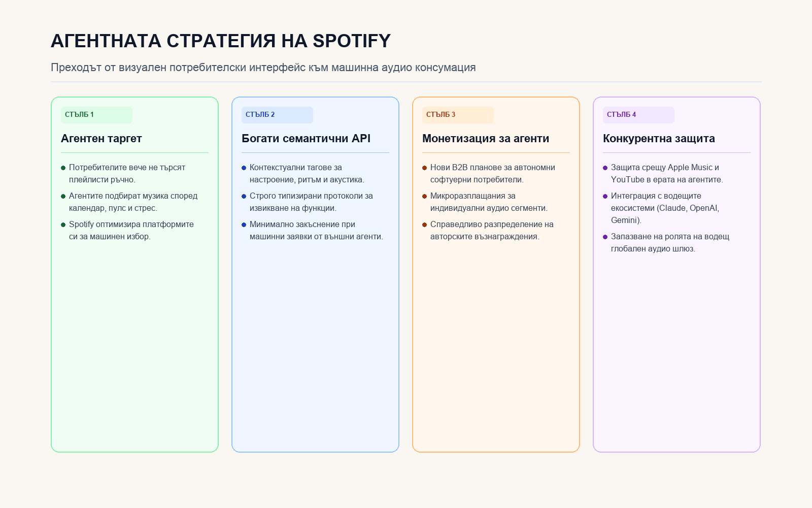Click the heading 'Богати семантични API'

click(x=306, y=138)
